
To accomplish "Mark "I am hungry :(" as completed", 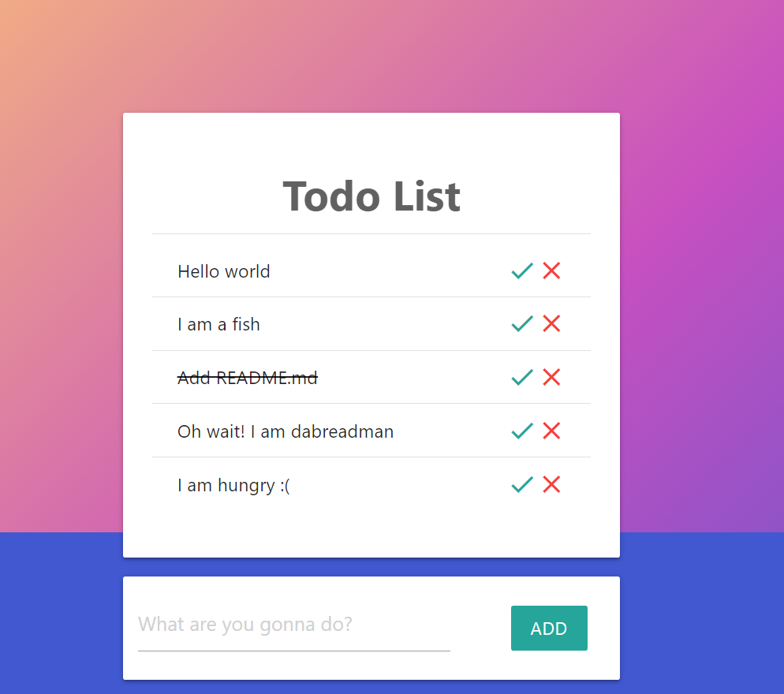I will 522,484.
